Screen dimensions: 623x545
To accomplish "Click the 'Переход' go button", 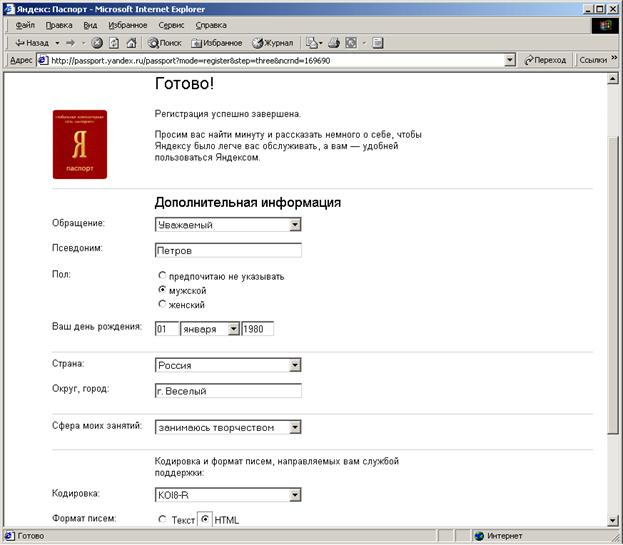I will tap(544, 60).
